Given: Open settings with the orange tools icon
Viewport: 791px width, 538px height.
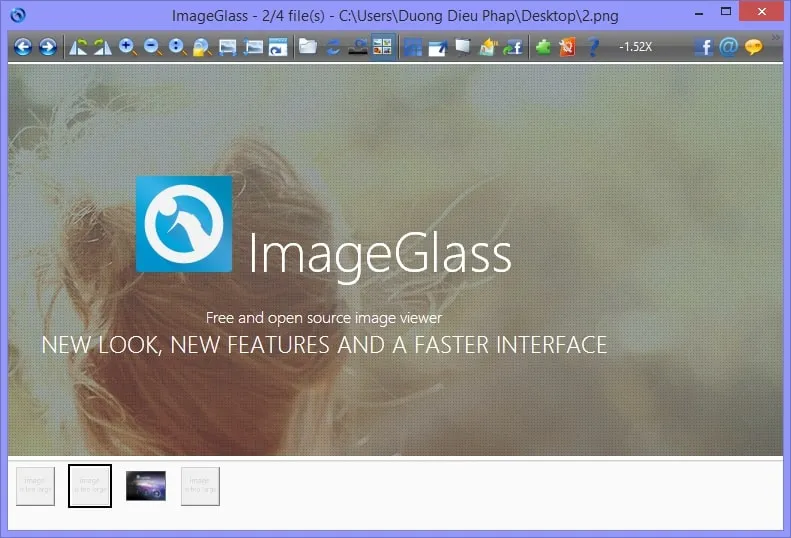Looking at the screenshot, I should pyautogui.click(x=568, y=47).
